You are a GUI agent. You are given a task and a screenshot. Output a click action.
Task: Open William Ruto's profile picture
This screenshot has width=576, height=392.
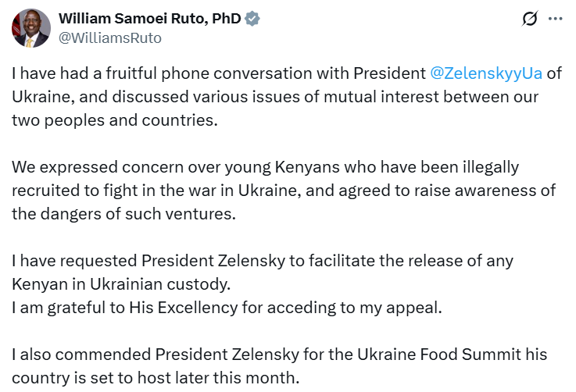pos(30,27)
